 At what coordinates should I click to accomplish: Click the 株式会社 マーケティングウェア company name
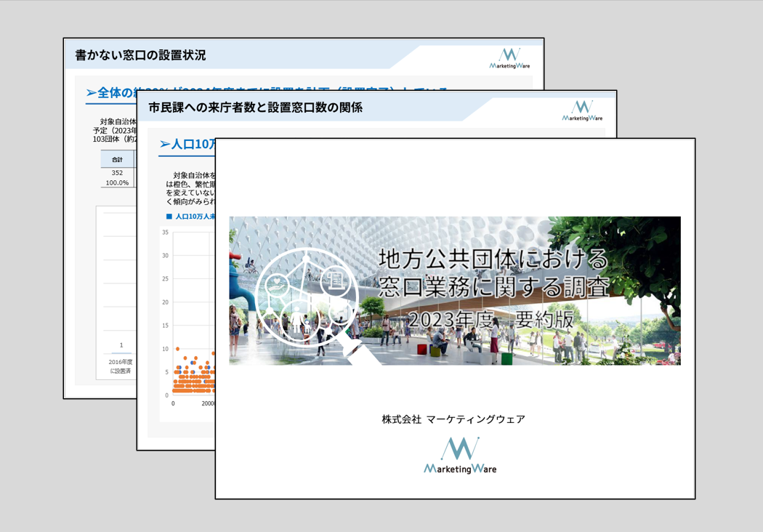pyautogui.click(x=453, y=419)
